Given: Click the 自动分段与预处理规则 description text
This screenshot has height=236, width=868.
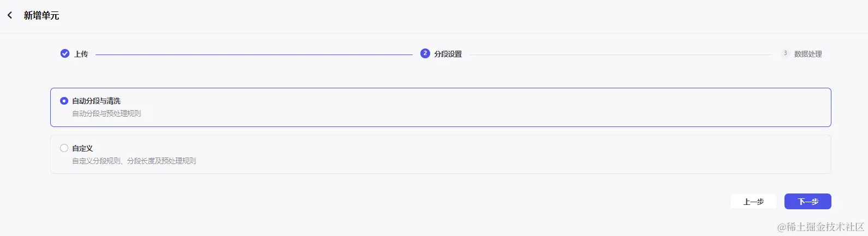Looking at the screenshot, I should [106, 113].
